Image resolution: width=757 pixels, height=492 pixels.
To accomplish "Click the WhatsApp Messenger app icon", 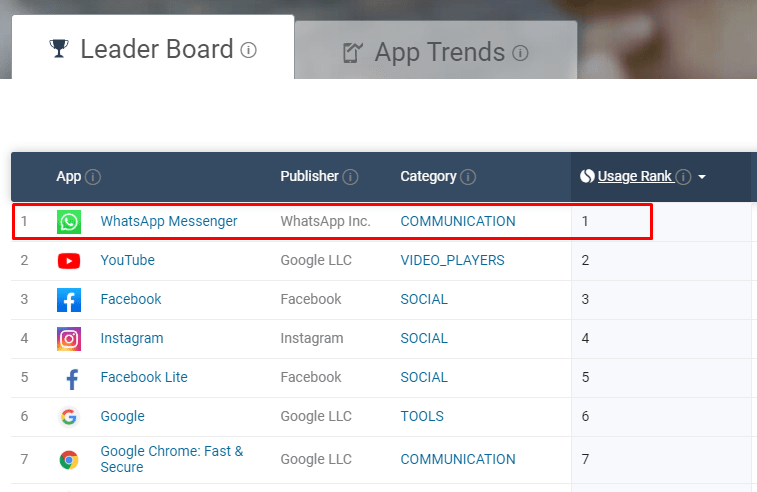I will (69, 222).
